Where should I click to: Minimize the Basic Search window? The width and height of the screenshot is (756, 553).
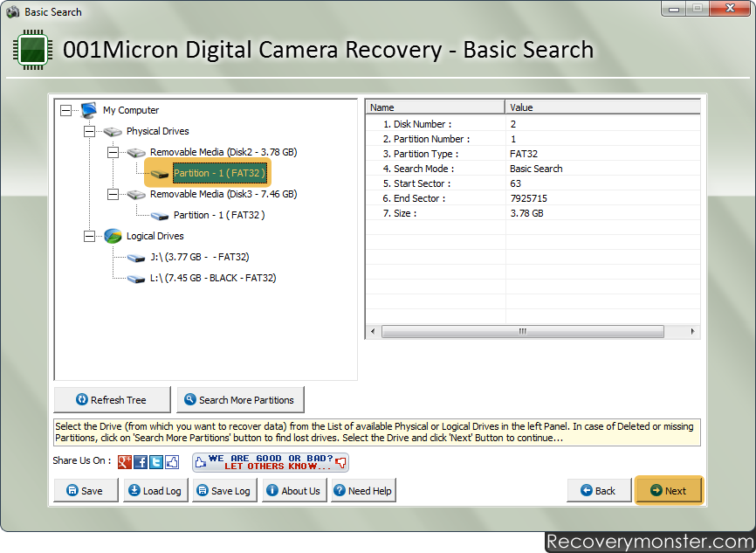674,9
